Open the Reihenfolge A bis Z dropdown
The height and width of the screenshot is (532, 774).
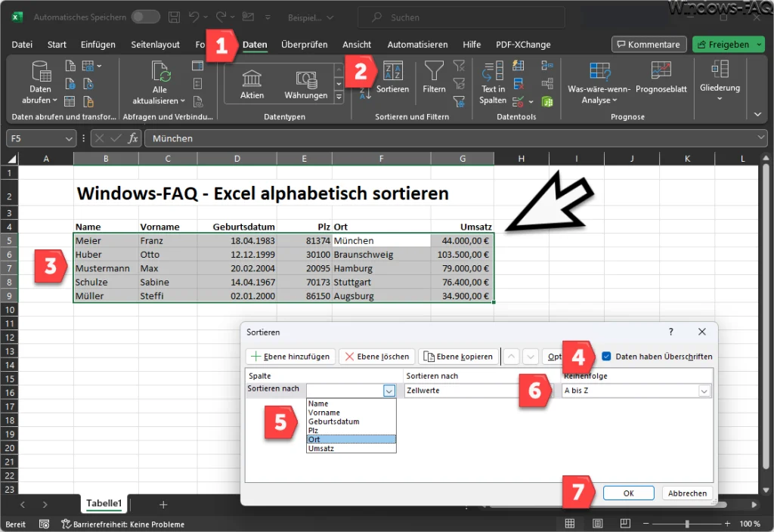tap(704, 391)
